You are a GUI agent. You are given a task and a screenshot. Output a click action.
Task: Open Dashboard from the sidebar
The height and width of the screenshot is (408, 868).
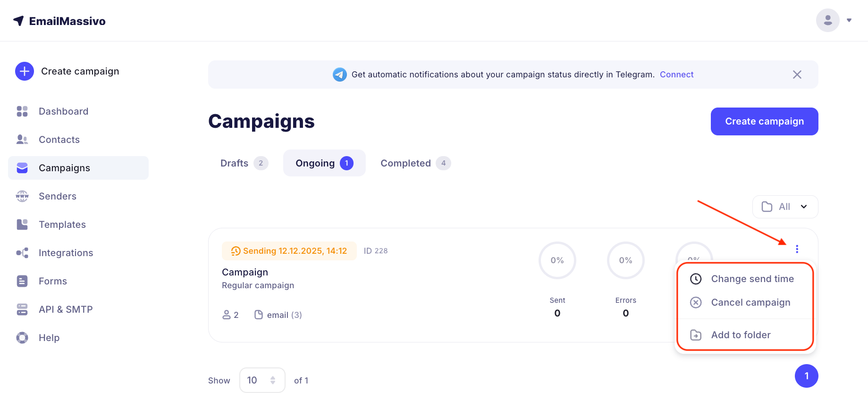(x=63, y=111)
